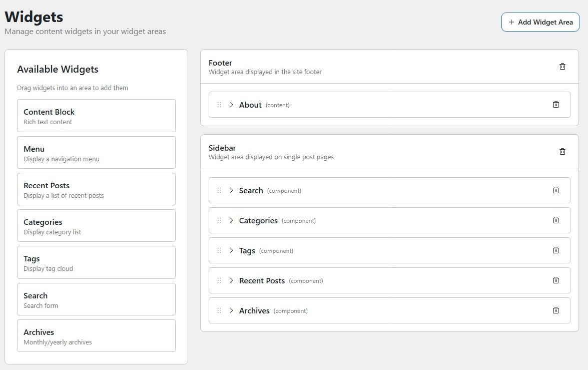This screenshot has width=588, height=370.
Task: Select the Recent Posts available widget
Action: click(x=96, y=189)
